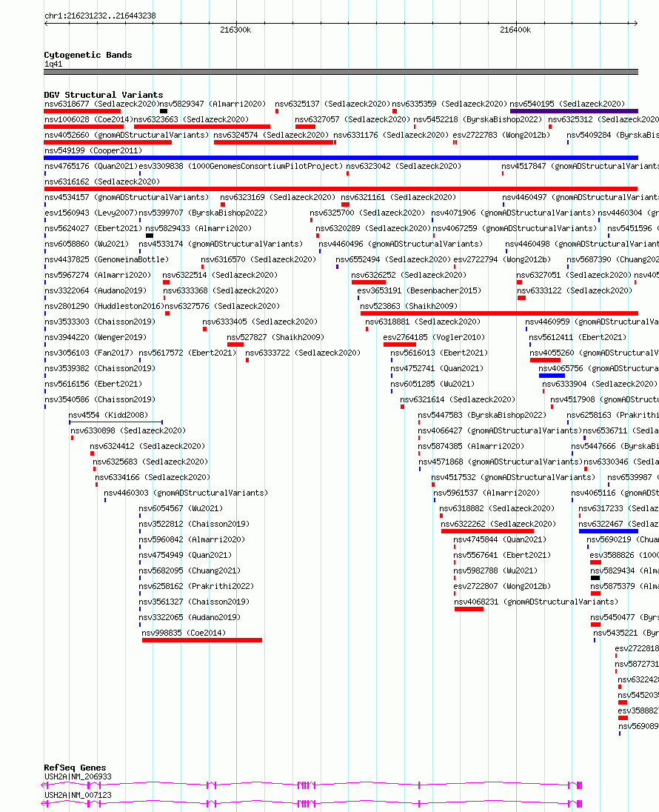The width and height of the screenshot is (659, 812).
Task: Open esv1560943 (Levy2007) label
Action: click(91, 213)
